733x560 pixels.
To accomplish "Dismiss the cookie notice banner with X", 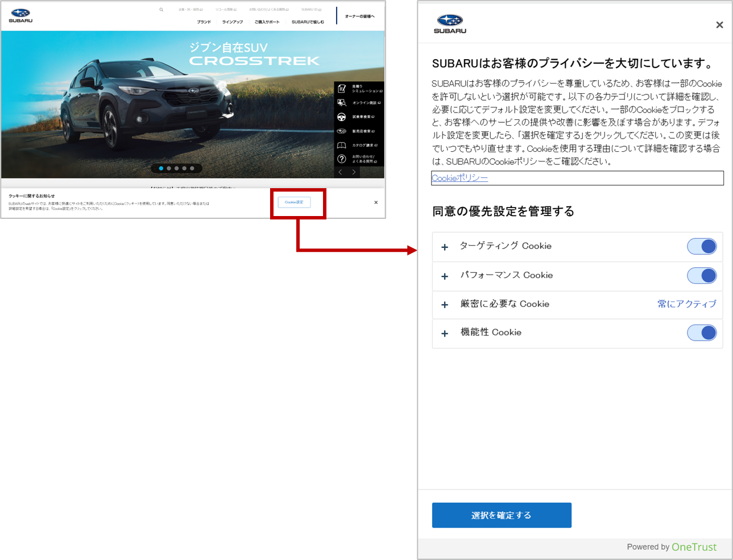I will pos(376,202).
